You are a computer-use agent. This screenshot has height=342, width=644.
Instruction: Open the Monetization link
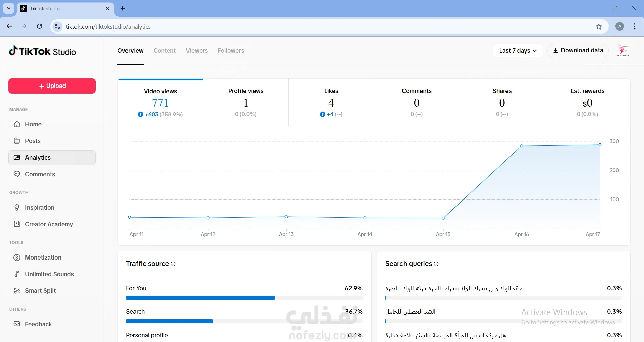pyautogui.click(x=52, y=258)
